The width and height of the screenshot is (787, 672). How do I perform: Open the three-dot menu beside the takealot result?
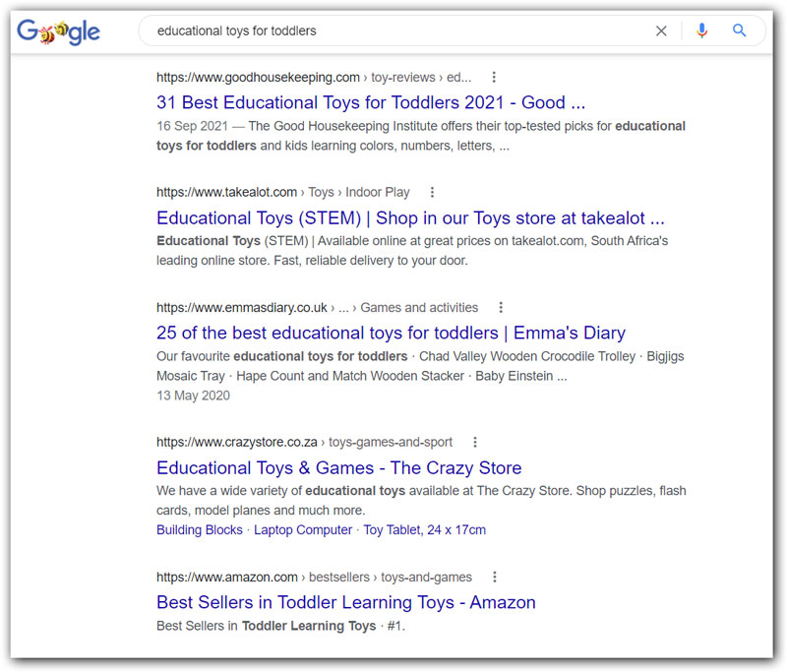click(x=432, y=192)
